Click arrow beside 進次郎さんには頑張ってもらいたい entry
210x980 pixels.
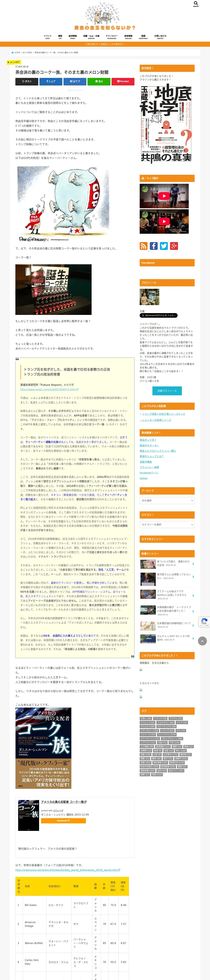pos(193,577)
